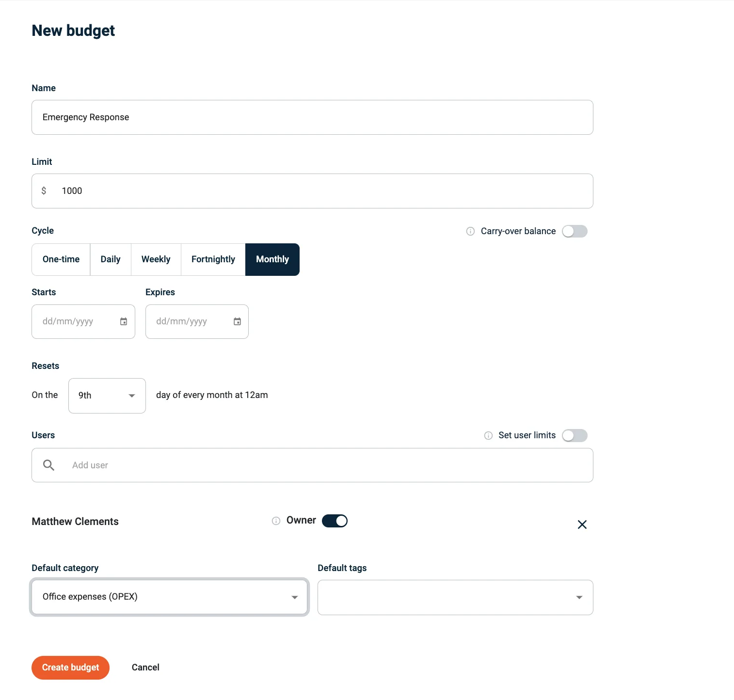Disable Owner status for Matthew Clements
The image size is (734, 700).
[x=335, y=521]
